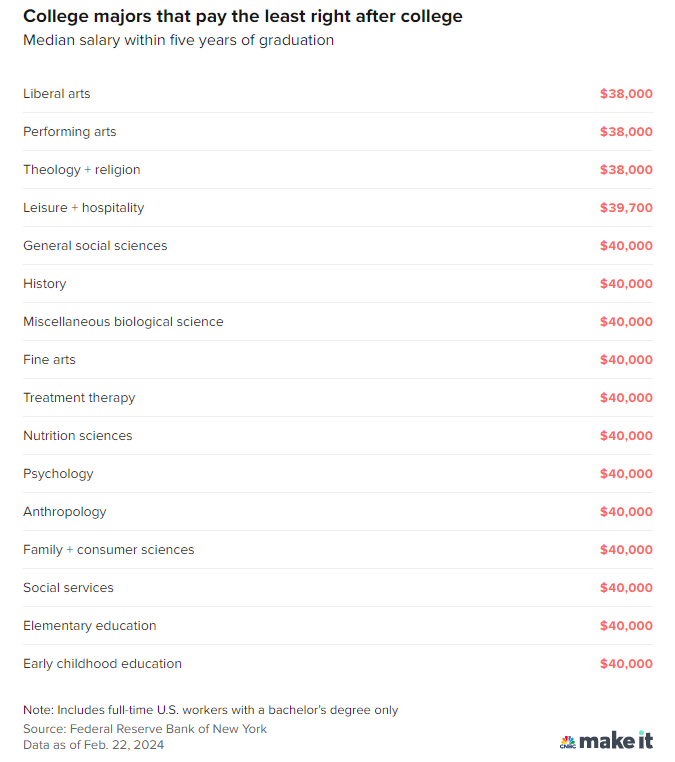Select the Treatment therapy label
Screen dimensions: 675x762
(79, 398)
